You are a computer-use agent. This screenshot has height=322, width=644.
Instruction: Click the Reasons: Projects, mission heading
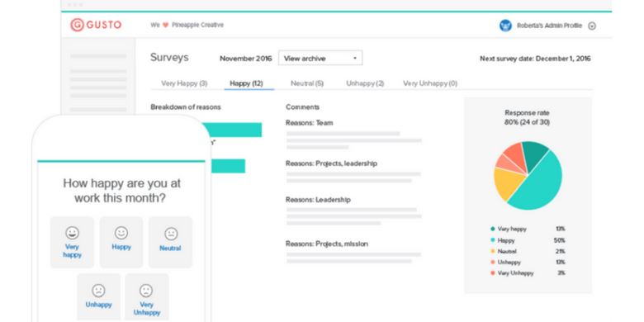pos(327,244)
